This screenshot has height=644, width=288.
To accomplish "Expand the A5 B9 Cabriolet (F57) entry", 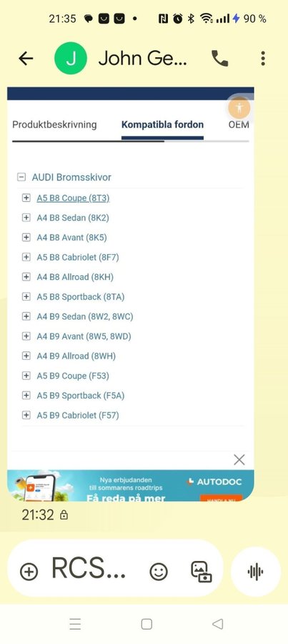I will [26, 415].
